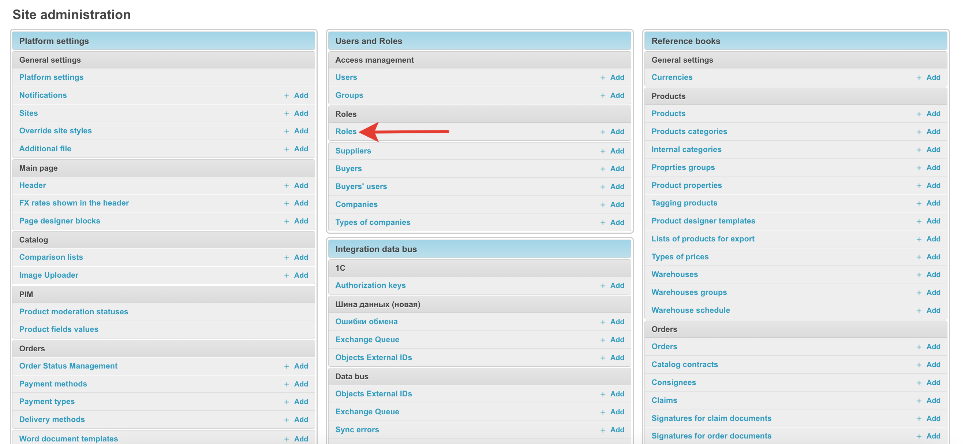The width and height of the screenshot is (980, 444).
Task: Click the plus icon beside Claims
Action: (x=919, y=401)
